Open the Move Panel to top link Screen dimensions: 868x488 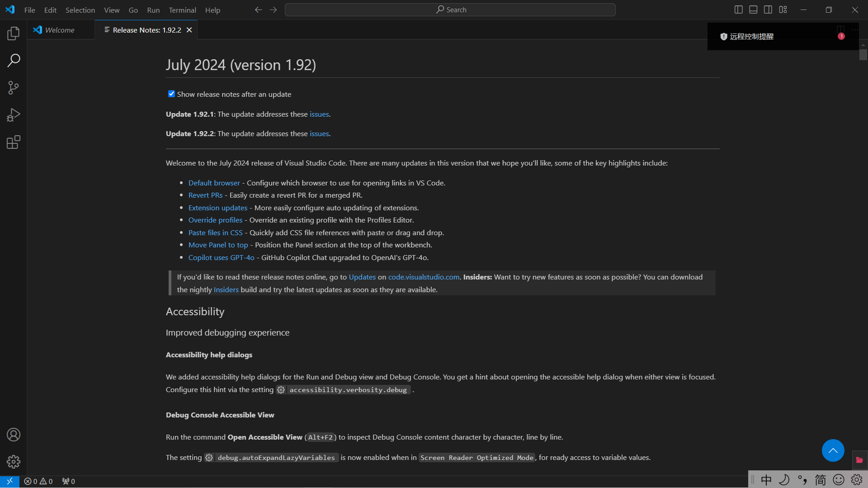click(218, 245)
